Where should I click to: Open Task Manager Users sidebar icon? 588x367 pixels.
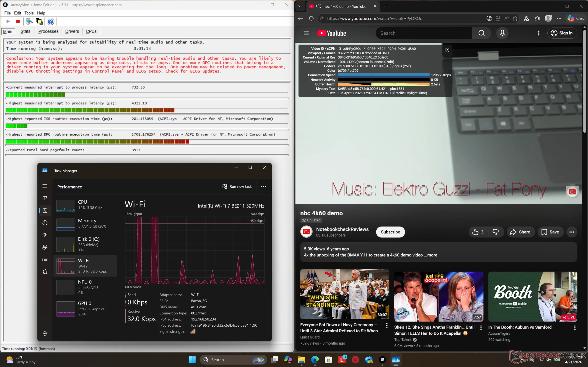[45, 247]
